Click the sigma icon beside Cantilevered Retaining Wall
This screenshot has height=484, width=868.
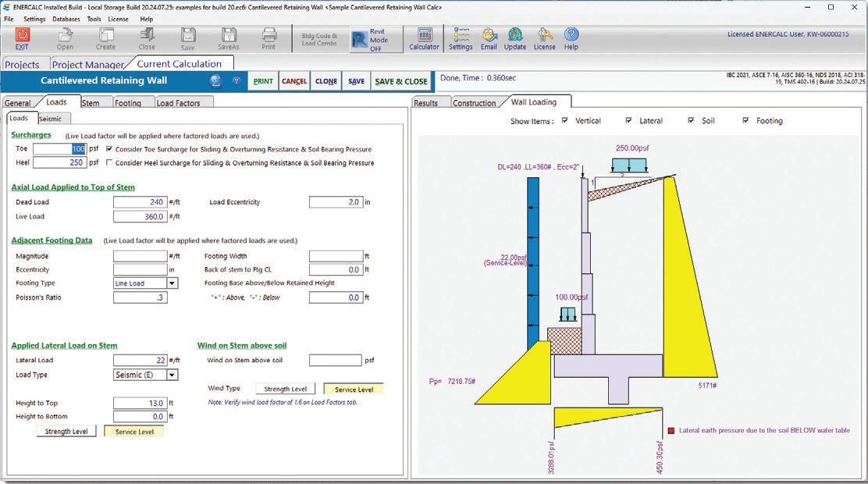216,81
